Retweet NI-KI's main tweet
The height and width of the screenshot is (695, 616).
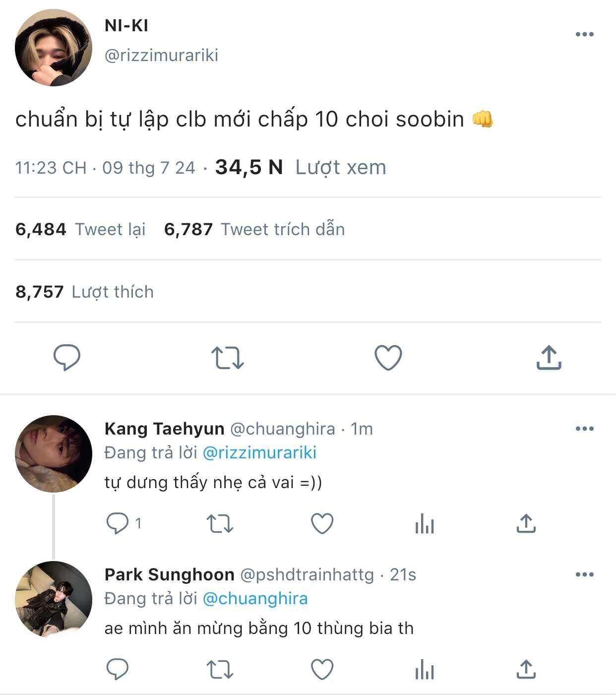(x=227, y=357)
